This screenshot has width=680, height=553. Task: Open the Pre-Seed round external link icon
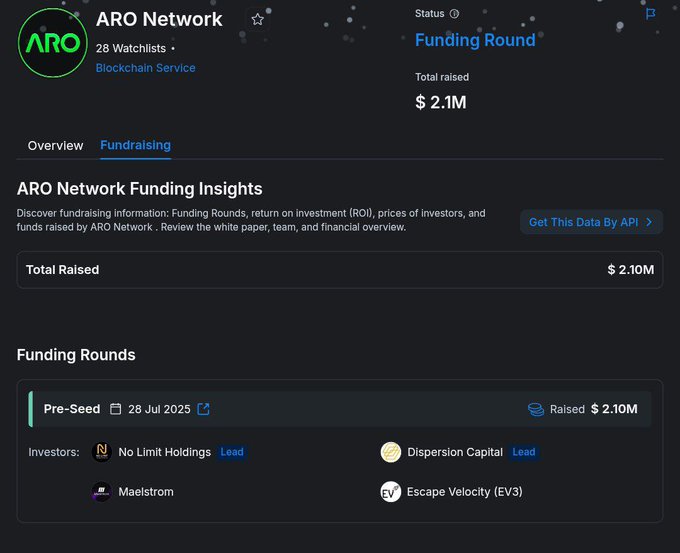203,409
